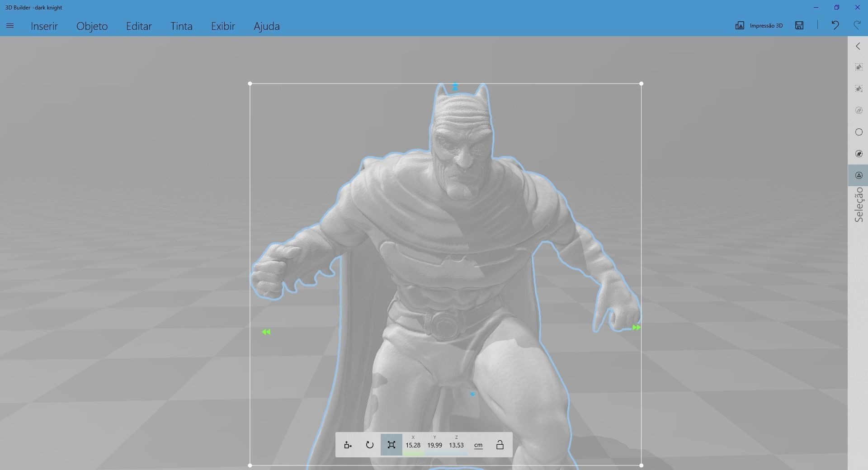Select the Move tool in bottom toolbar

[x=348, y=445]
